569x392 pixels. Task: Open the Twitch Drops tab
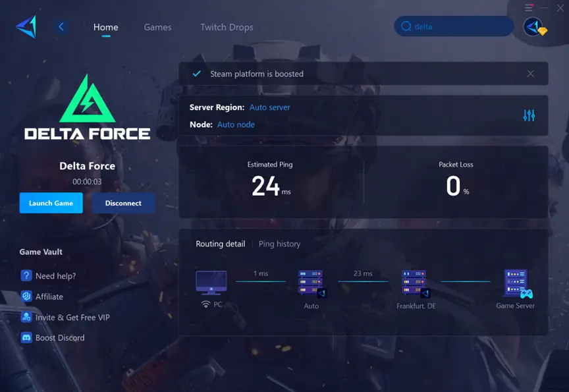coord(226,27)
